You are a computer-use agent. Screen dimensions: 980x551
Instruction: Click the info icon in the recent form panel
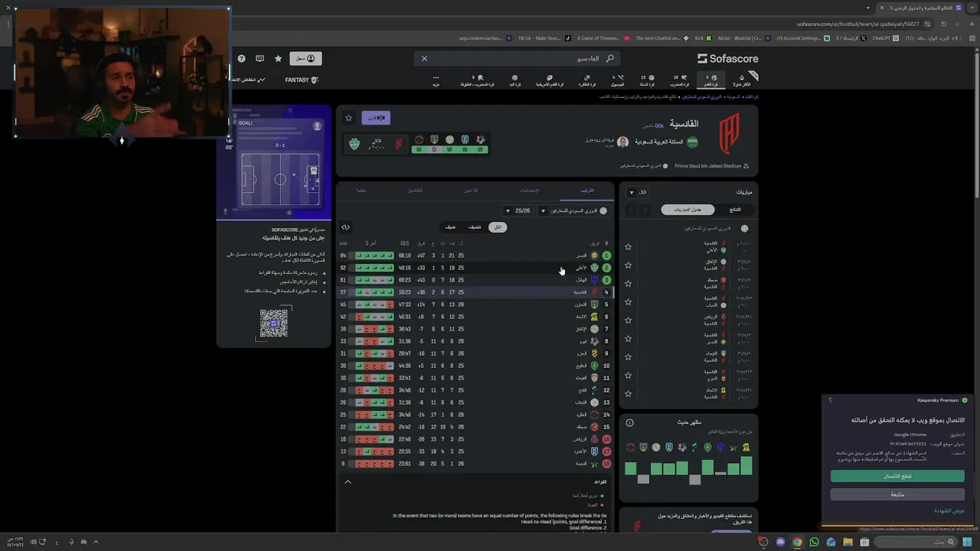[x=629, y=422]
